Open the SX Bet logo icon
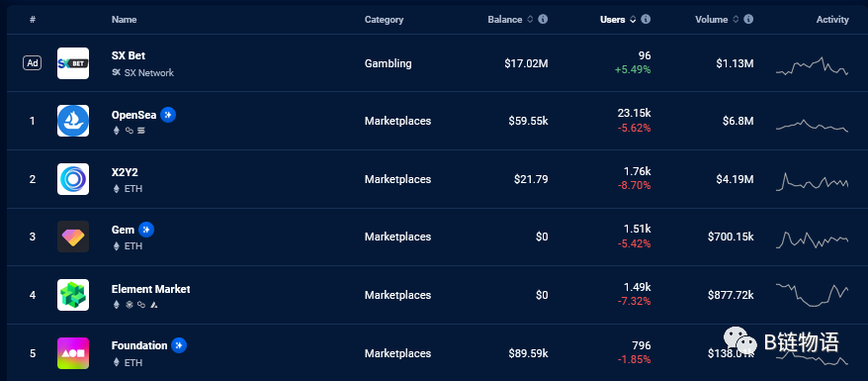 click(x=73, y=63)
